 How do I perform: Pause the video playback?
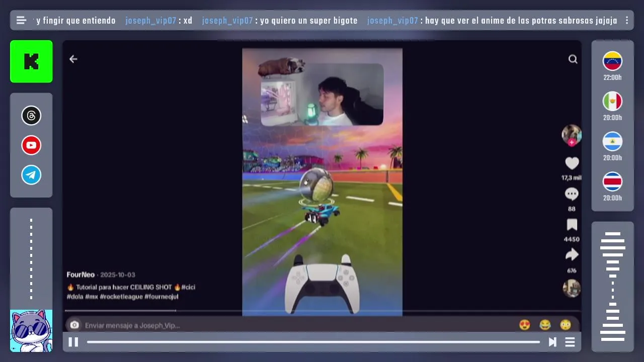click(73, 342)
